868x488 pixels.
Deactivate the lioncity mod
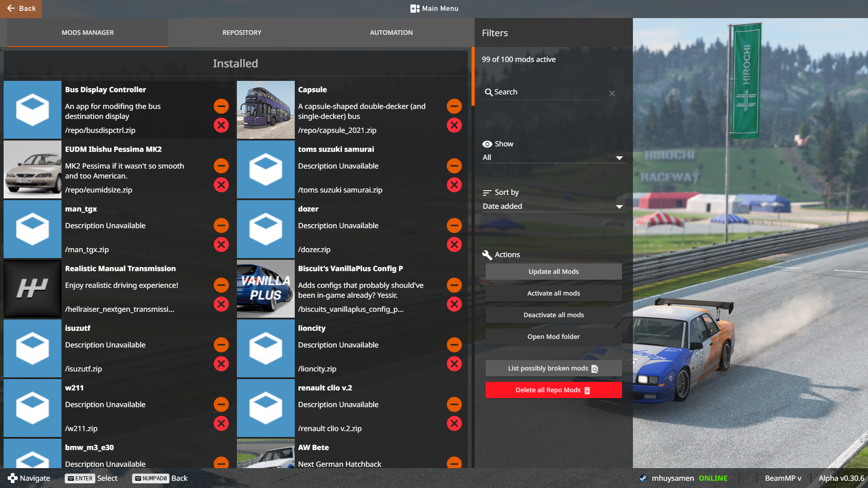[454, 345]
